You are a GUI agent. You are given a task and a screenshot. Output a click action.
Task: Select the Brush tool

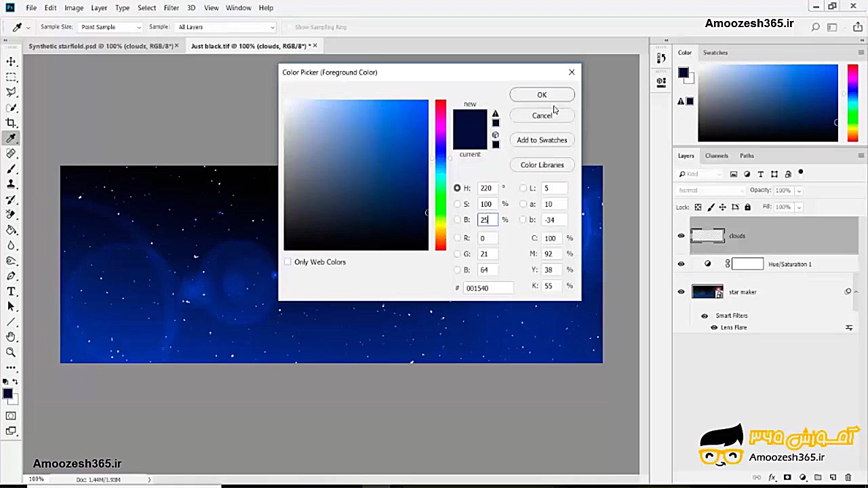click(11, 169)
